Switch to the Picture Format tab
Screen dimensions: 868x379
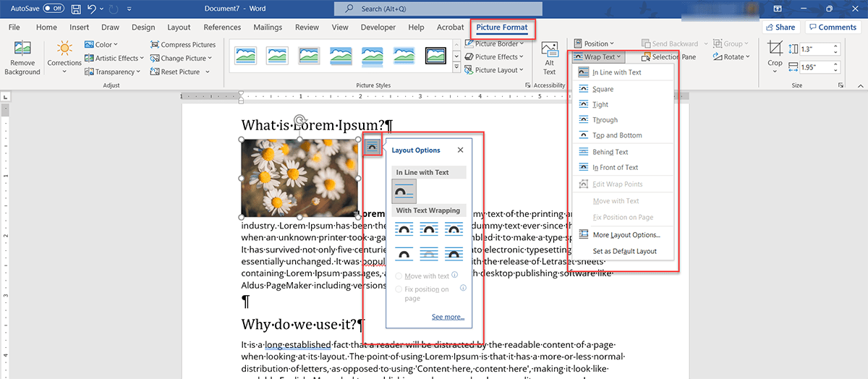pos(502,27)
